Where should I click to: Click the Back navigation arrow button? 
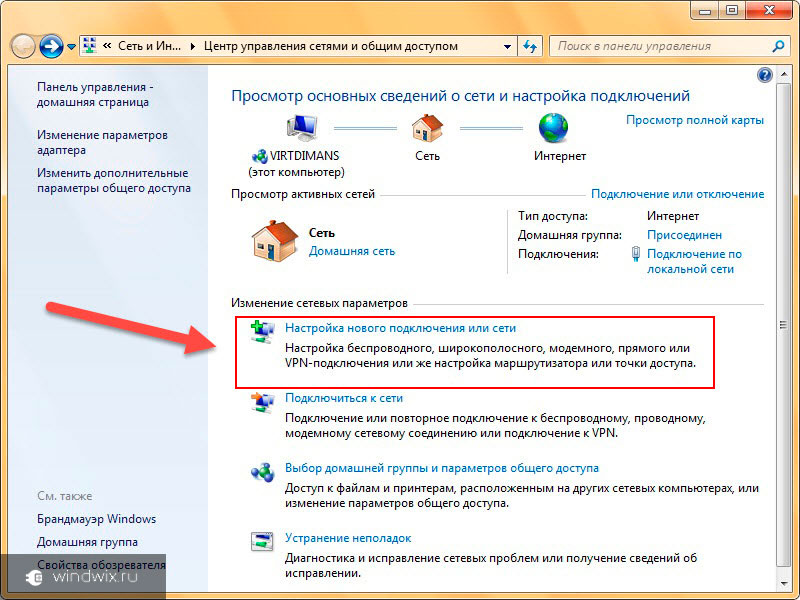click(x=23, y=46)
